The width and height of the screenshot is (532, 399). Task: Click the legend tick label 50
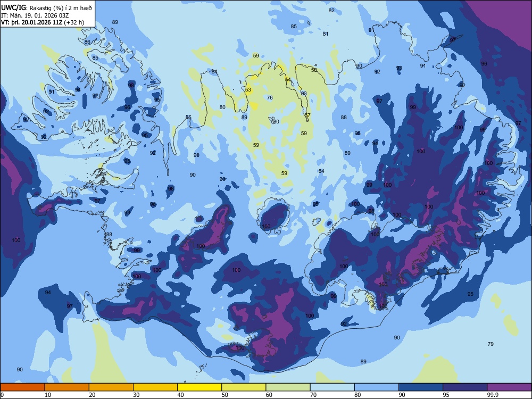pos(225,395)
